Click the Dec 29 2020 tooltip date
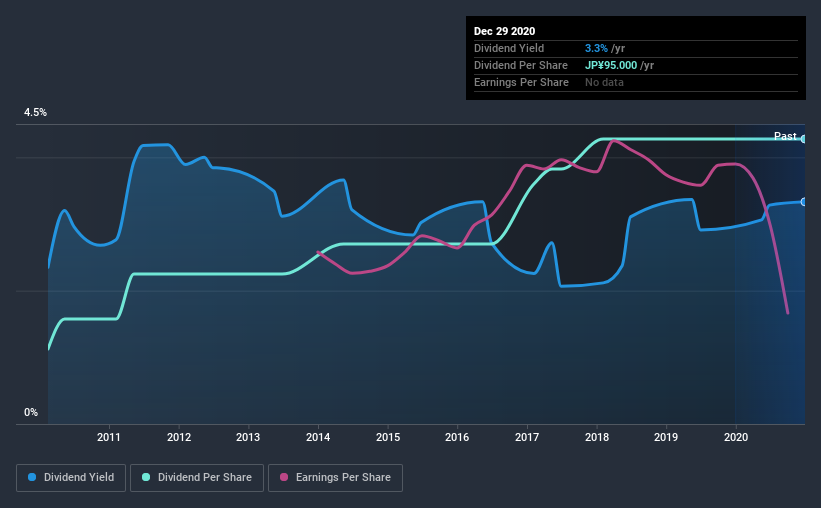 (x=504, y=31)
